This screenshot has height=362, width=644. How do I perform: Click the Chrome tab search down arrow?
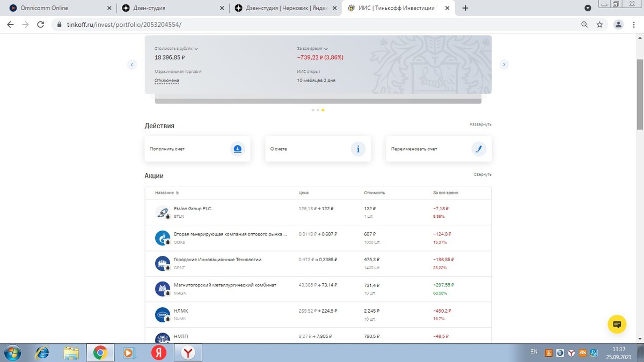pyautogui.click(x=588, y=8)
